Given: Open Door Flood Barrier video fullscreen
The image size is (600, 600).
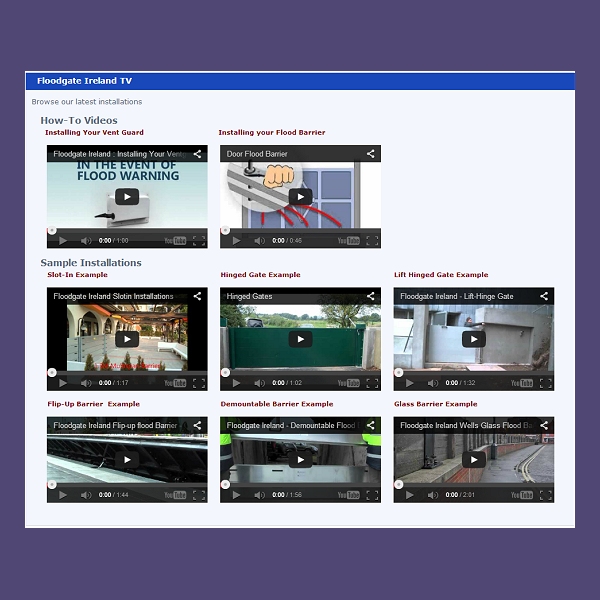Looking at the screenshot, I should pyautogui.click(x=372, y=241).
